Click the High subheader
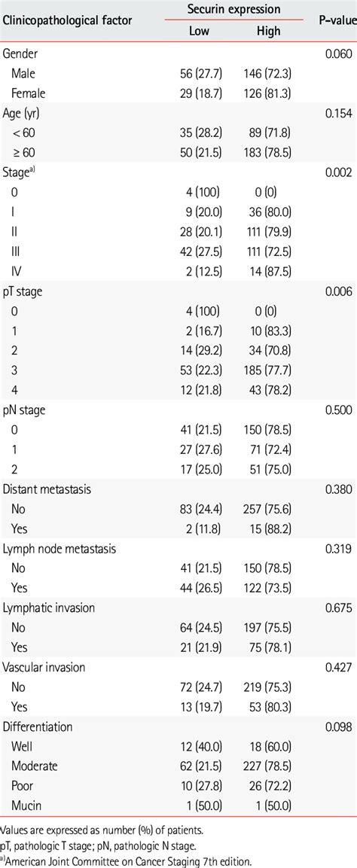Image resolution: width=357 pixels, height=868 pixels. point(268,32)
